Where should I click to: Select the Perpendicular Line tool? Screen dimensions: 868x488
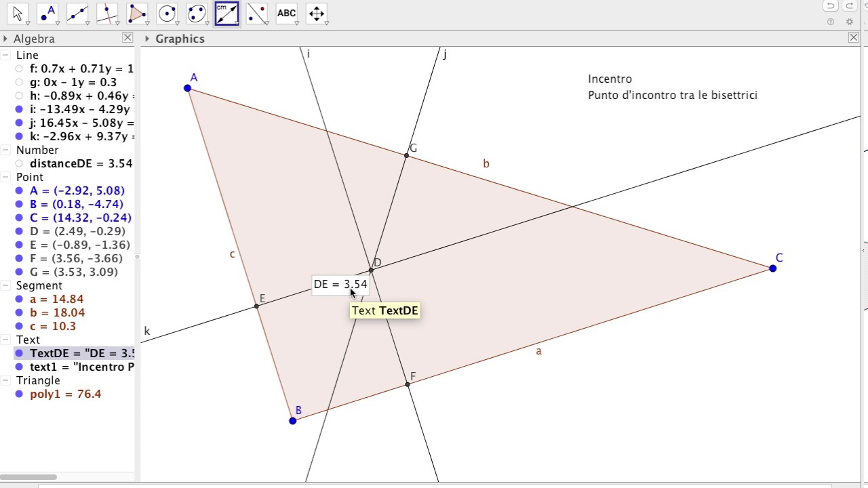(107, 14)
